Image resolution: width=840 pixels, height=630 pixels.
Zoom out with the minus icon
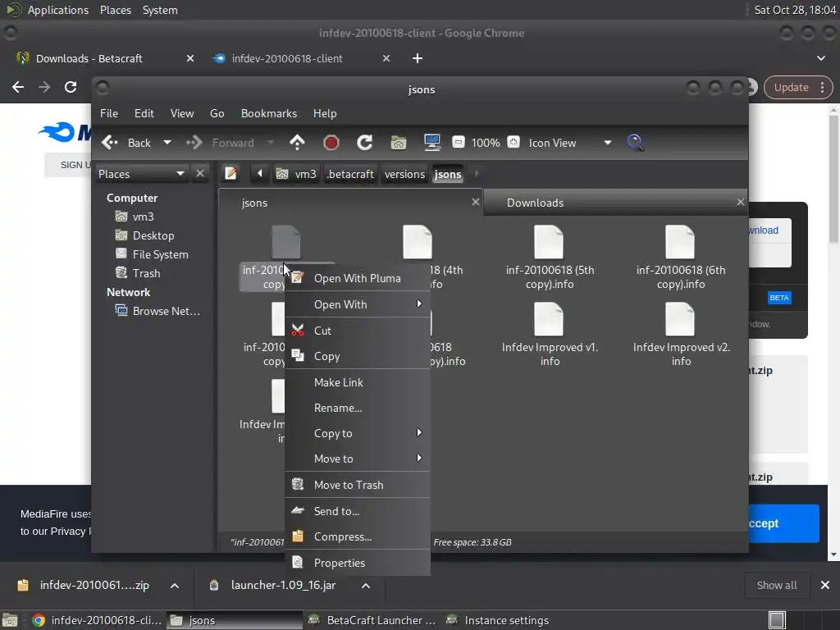459,143
